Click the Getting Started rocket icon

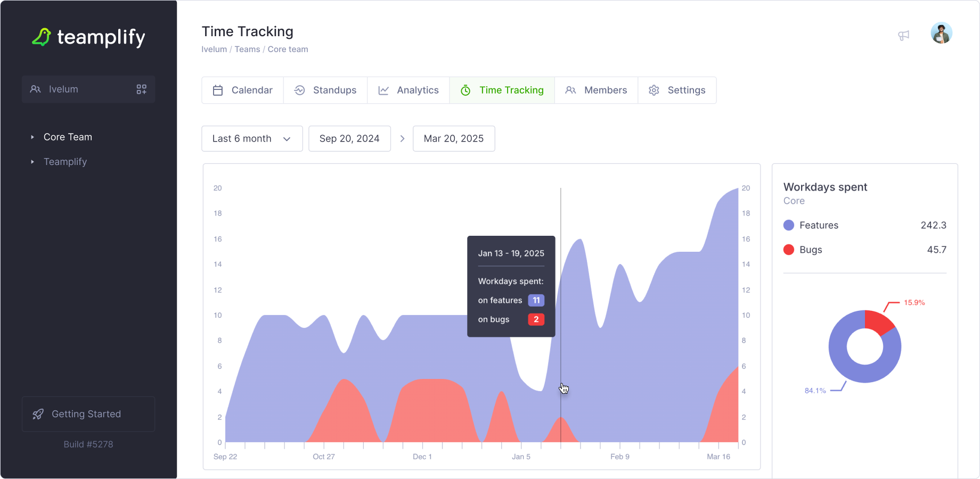click(38, 414)
